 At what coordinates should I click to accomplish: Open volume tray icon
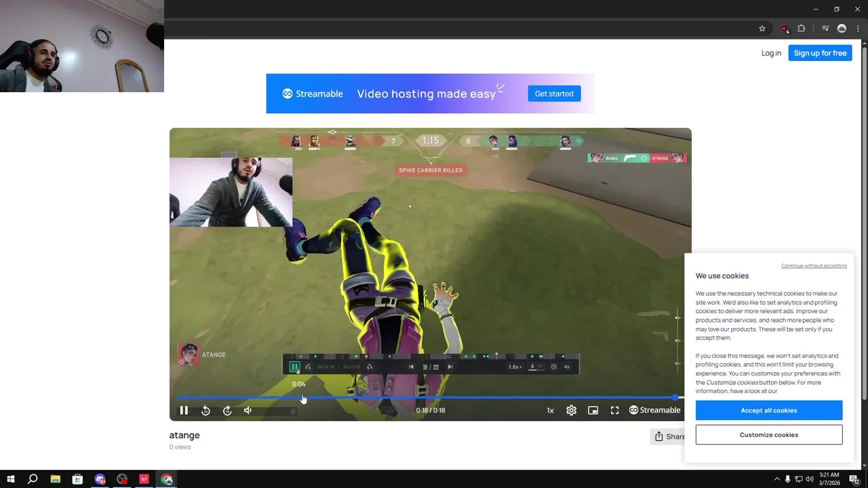click(810, 479)
